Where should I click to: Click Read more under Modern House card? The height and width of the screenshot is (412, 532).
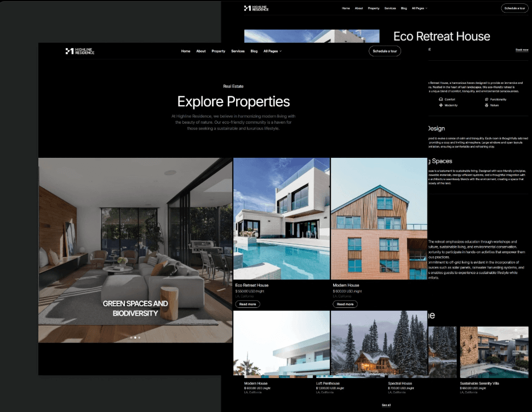coord(345,304)
